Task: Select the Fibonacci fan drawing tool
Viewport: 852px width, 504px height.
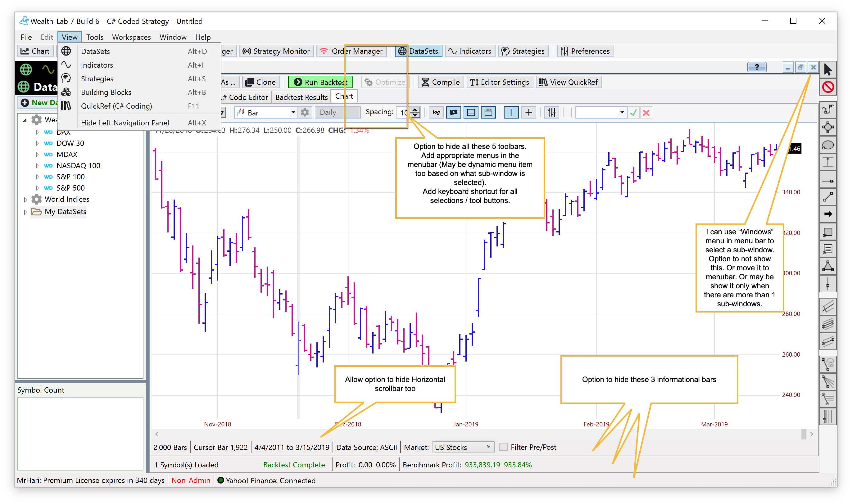Action: click(827, 382)
